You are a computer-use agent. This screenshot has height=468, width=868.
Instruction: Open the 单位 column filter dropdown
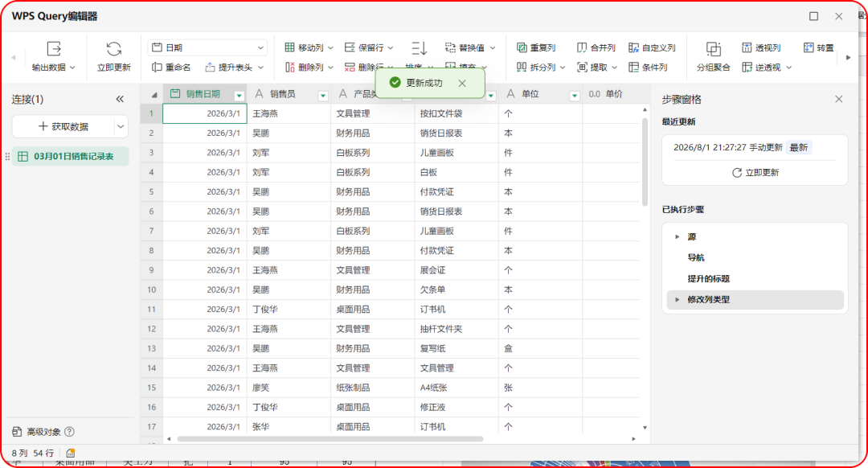tap(575, 96)
